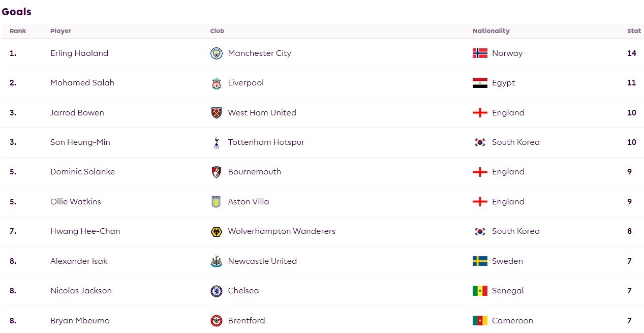644x333 pixels.
Task: Click the Senegal flag icon
Action: coord(480,291)
